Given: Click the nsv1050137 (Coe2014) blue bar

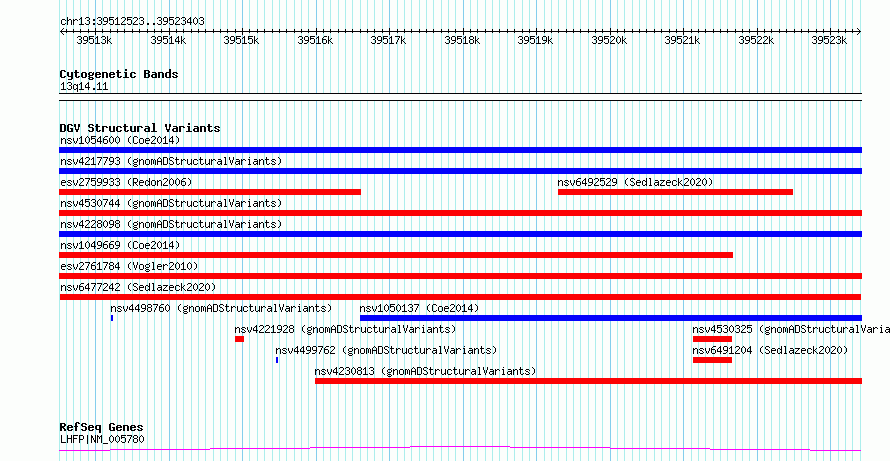Looking at the screenshot, I should (x=611, y=318).
